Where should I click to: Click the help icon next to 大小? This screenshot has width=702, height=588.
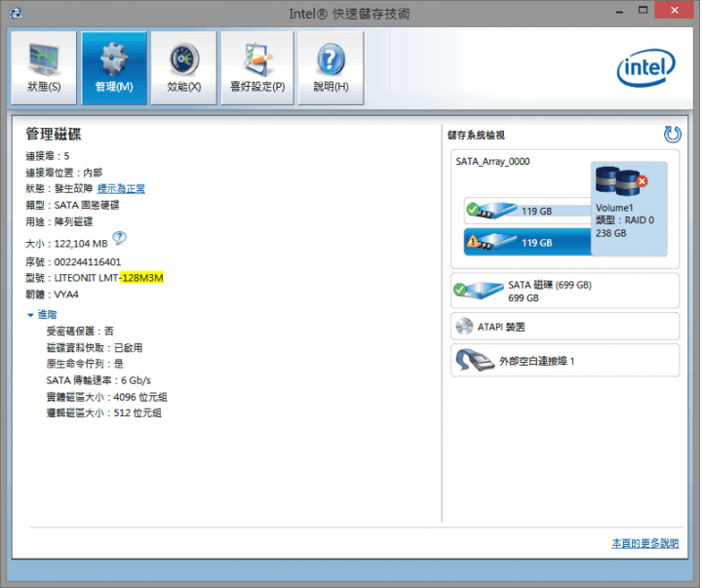(120, 237)
